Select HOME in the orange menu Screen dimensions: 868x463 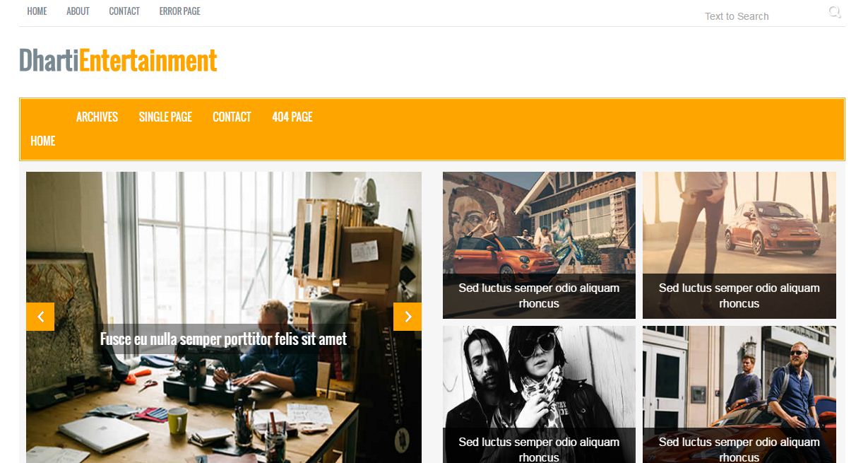[43, 141]
